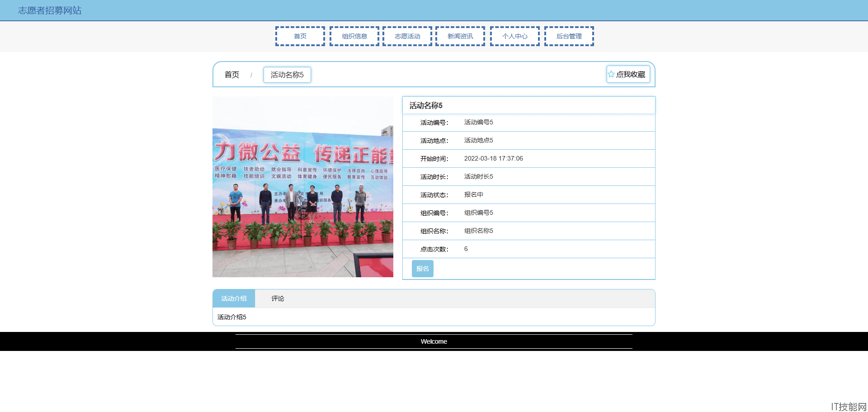Switch to the 活动介绍 tab
Viewport: 868px width, 412px height.
234,298
